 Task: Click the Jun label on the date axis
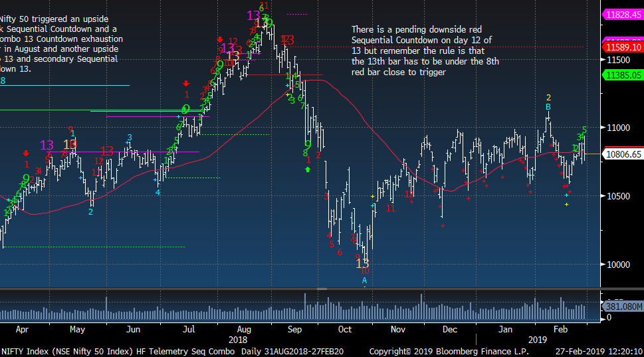point(133,330)
